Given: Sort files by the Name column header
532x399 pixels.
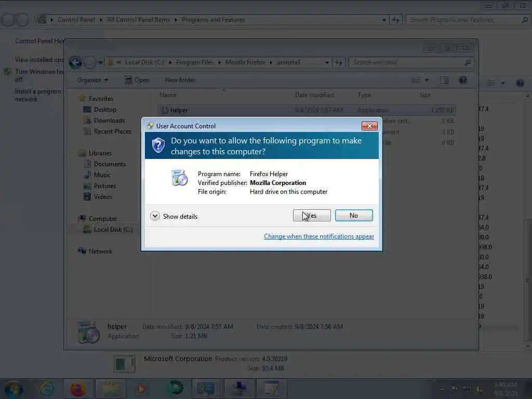Looking at the screenshot, I should coord(168,95).
